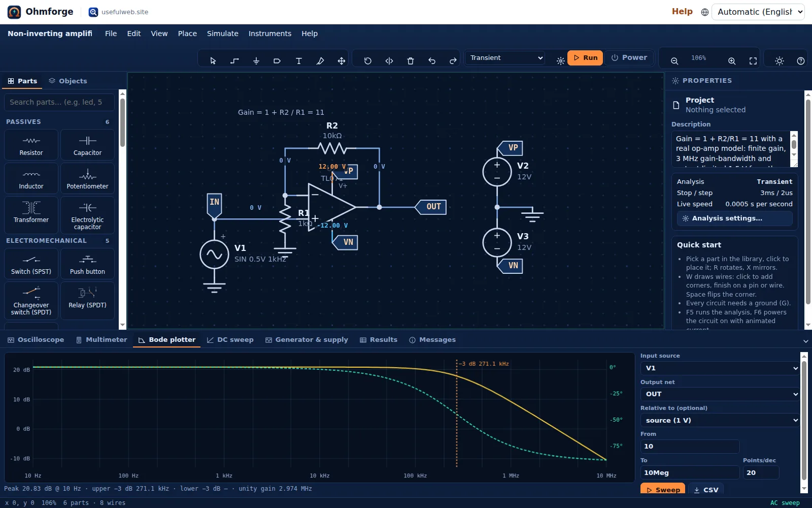Select the pointer select tool
This screenshot has height=508, width=812.
click(213, 61)
